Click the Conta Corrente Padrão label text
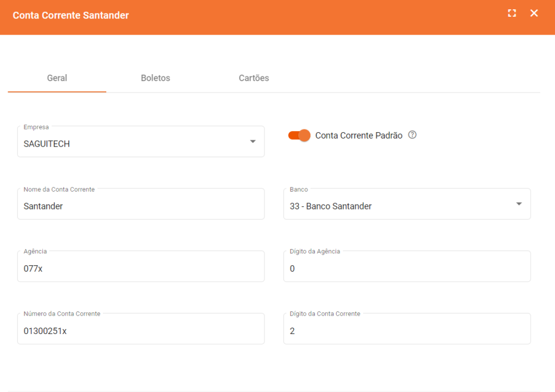 359,136
